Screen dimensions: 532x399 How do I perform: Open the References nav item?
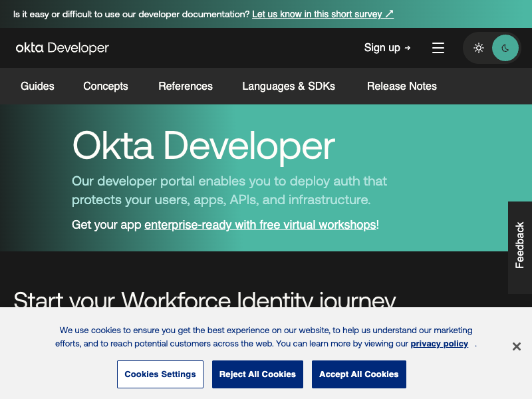(186, 86)
